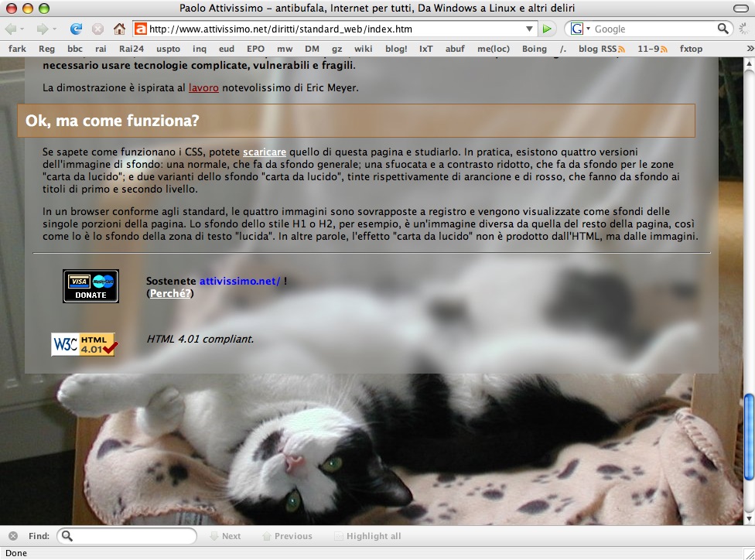The image size is (755, 560).
Task: Click the 'scaricare' download link
Action: [x=264, y=152]
